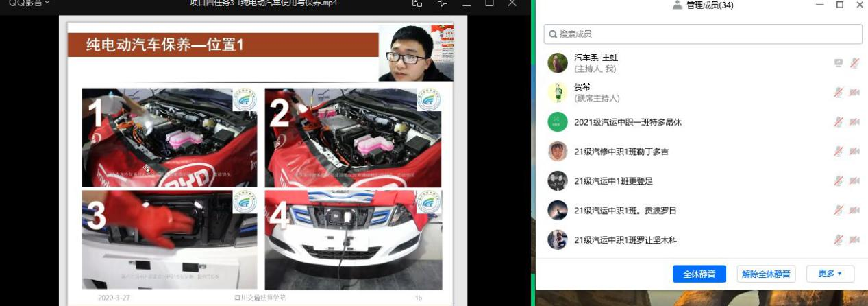Click the QQ影音 mini-mode icon in title bar
868x306 pixels.
[x=417, y=3]
